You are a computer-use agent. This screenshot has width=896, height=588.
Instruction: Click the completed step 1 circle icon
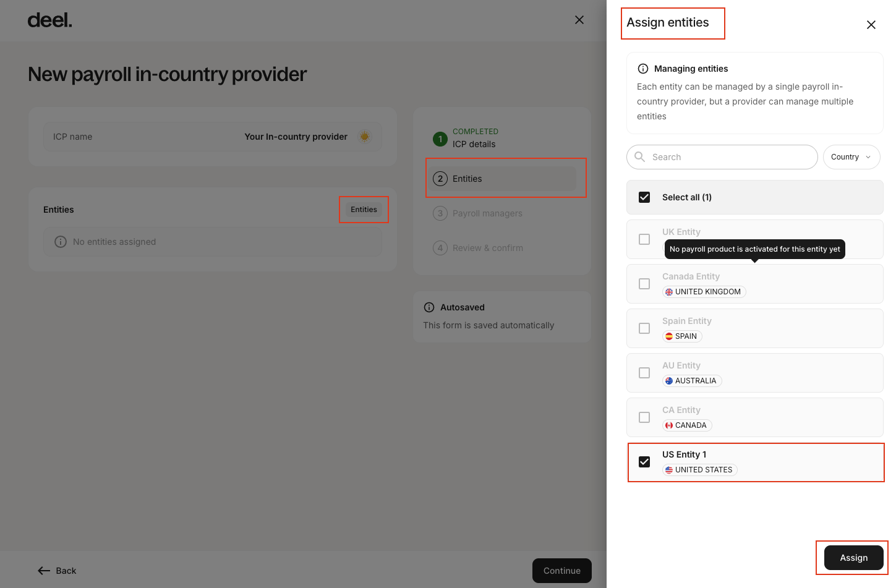point(440,139)
